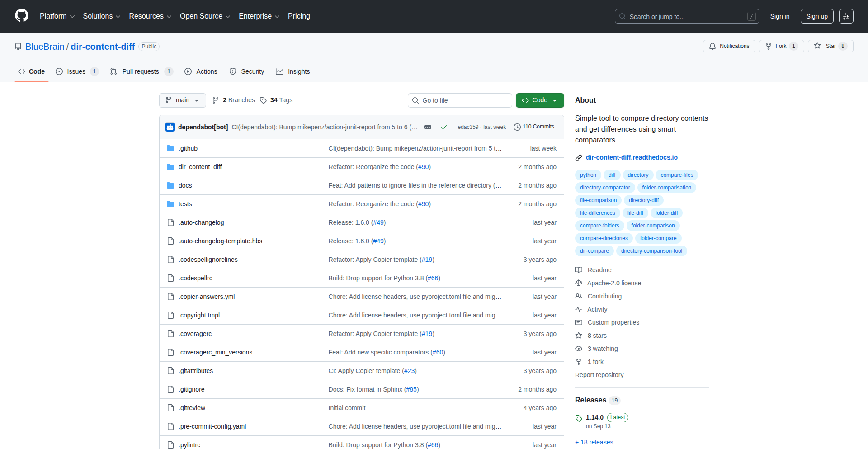Open the dir-content-diff.readthedocs.io link
The image size is (868, 449).
pos(631,157)
